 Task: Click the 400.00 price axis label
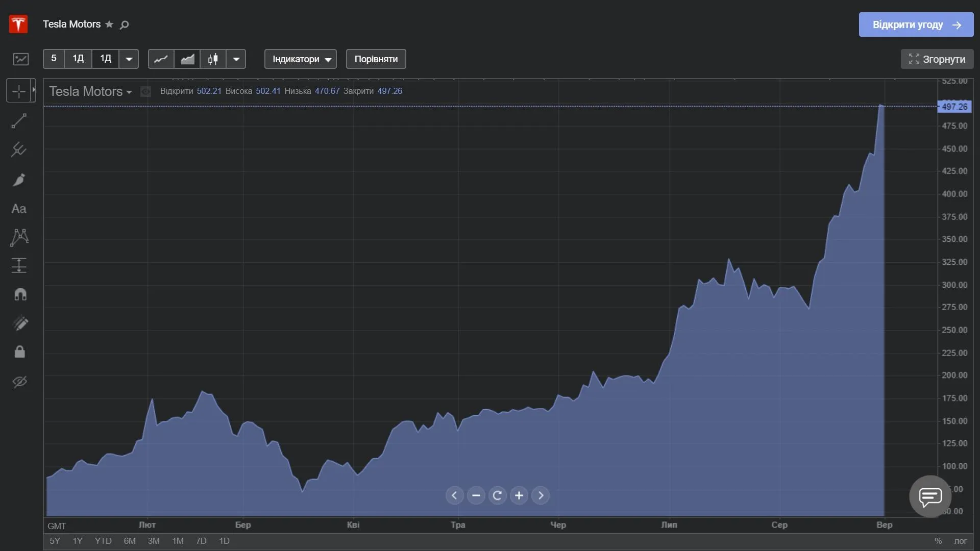tap(954, 194)
